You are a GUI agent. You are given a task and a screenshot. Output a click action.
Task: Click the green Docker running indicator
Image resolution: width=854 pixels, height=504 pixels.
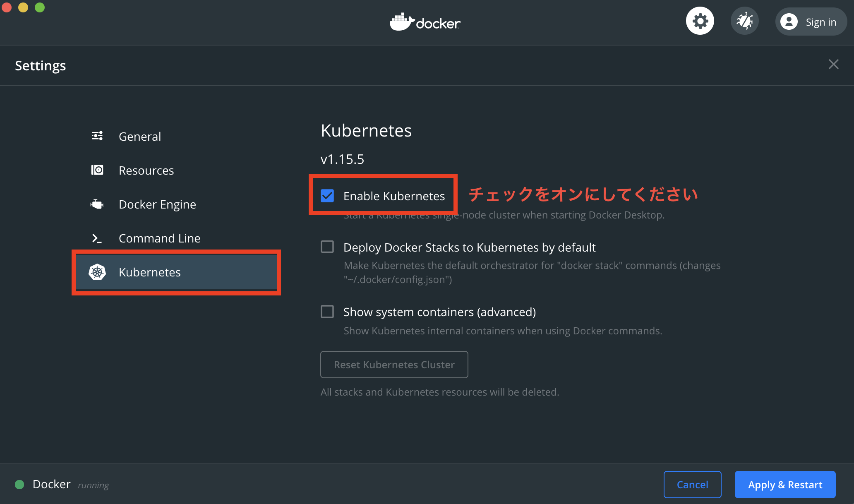[x=19, y=484]
